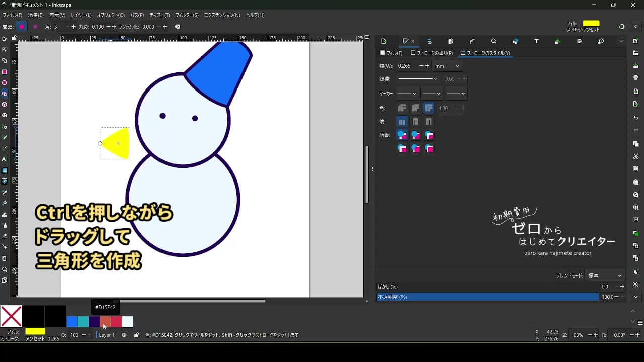This screenshot has width=644, height=362.
Task: Reset polygon parameters to defaults
Action: 177,27
